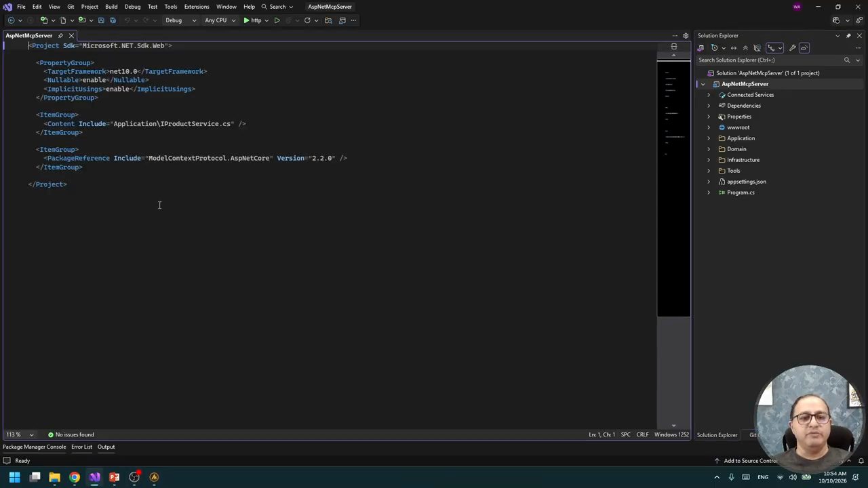868x488 pixels.
Task: Toggle pin on the AspNetMcpServer tab
Action: [60, 35]
